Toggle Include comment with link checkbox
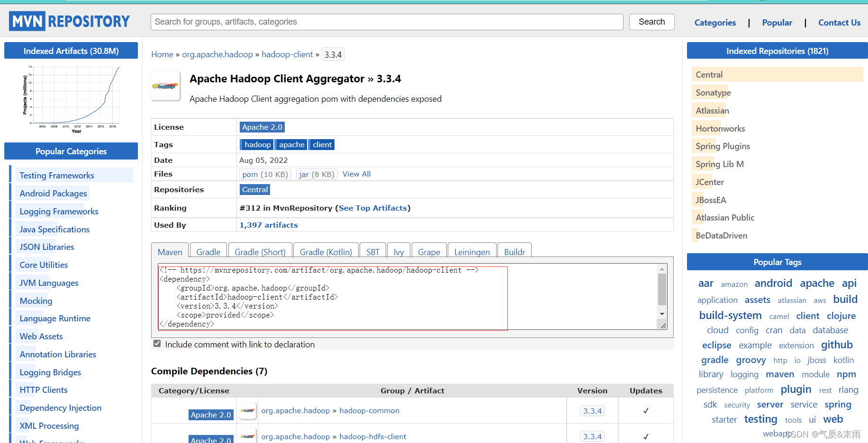 (157, 344)
